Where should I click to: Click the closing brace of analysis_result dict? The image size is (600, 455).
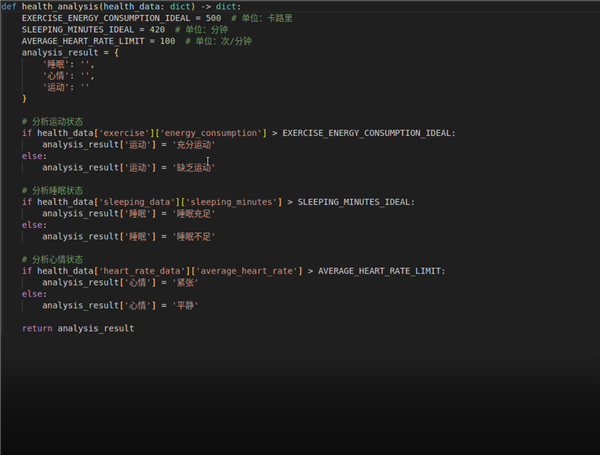24,98
